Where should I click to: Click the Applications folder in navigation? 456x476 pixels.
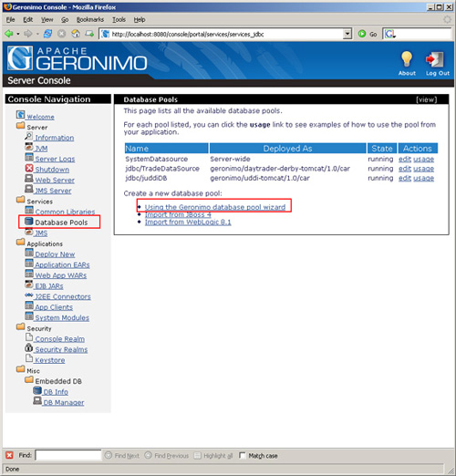[x=21, y=242]
